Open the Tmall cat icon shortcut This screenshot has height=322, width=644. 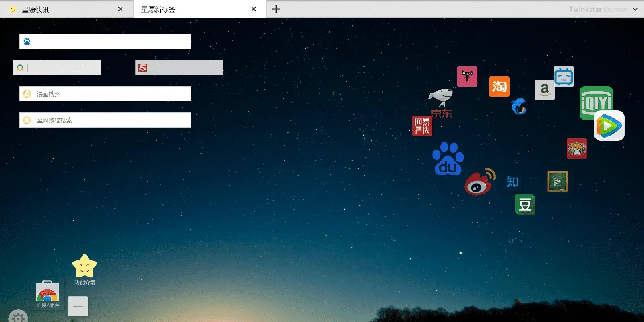pos(467,76)
